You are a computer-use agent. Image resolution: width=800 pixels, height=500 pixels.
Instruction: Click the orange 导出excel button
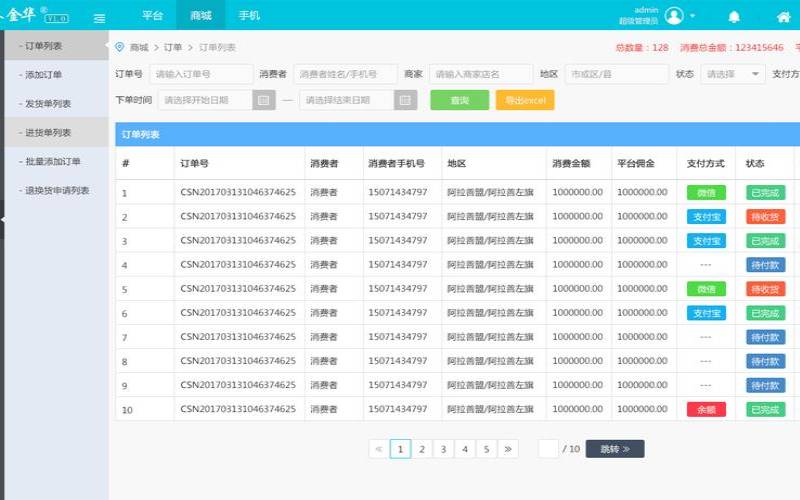[525, 100]
